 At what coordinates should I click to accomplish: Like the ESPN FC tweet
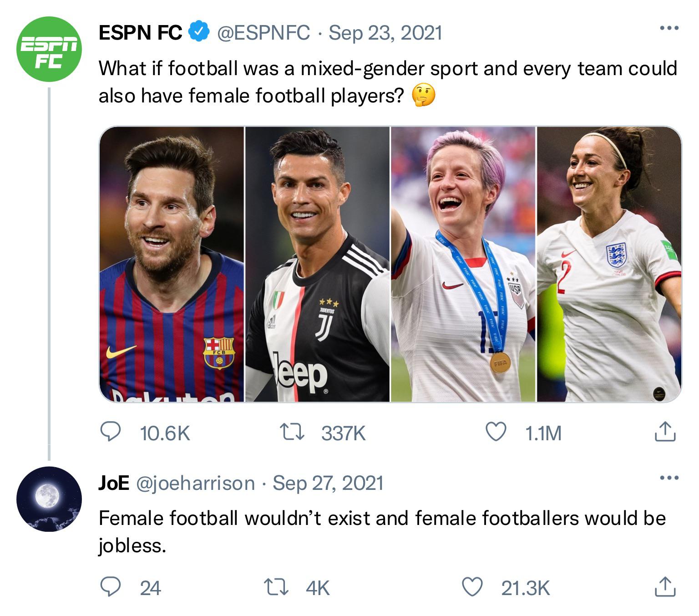(x=496, y=432)
